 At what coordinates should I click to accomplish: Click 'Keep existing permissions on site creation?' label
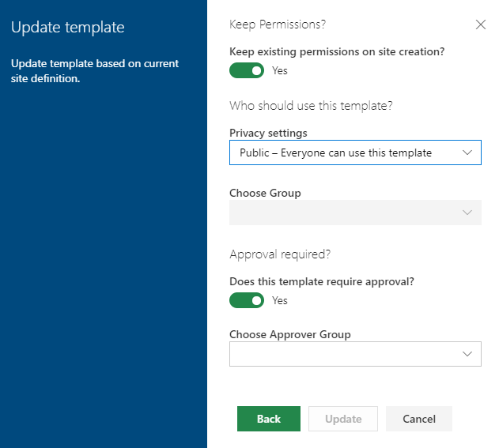click(337, 52)
